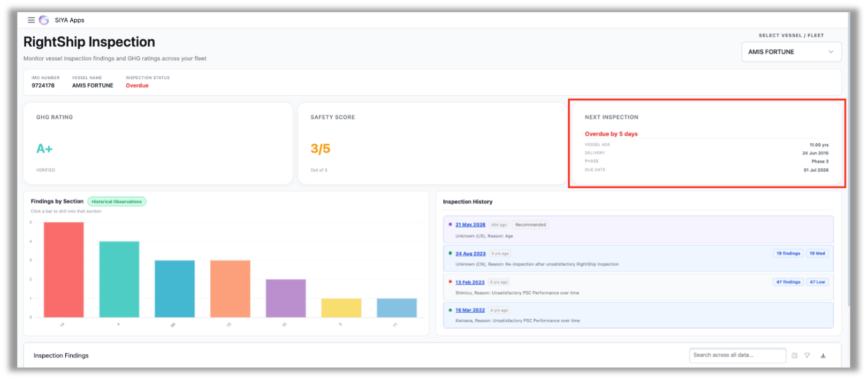Click the Recommended tag
This screenshot has width=868, height=380.
tap(530, 225)
